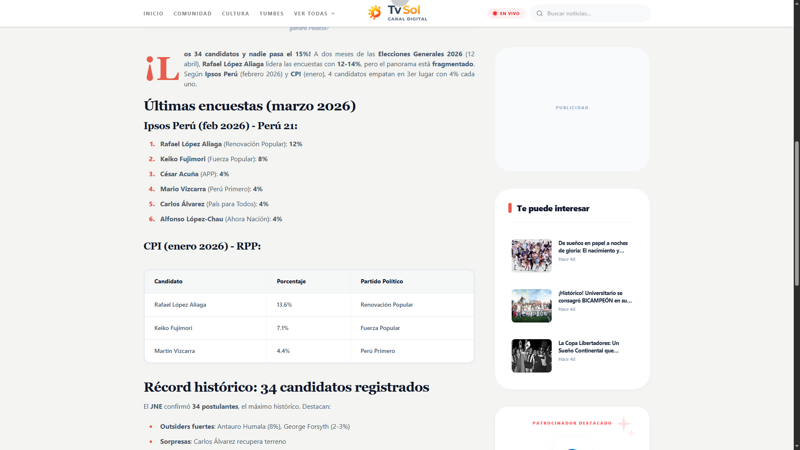
Task: Click list item 'César Acuña (APP): 4%'
Action: tap(194, 174)
